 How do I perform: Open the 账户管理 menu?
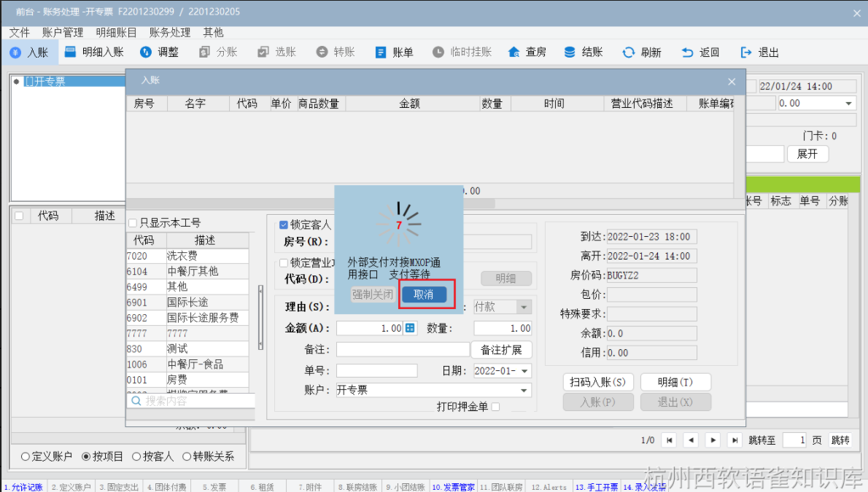click(63, 33)
